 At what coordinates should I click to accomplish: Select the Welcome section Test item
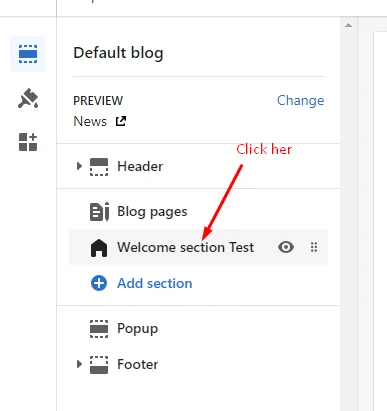(198, 247)
